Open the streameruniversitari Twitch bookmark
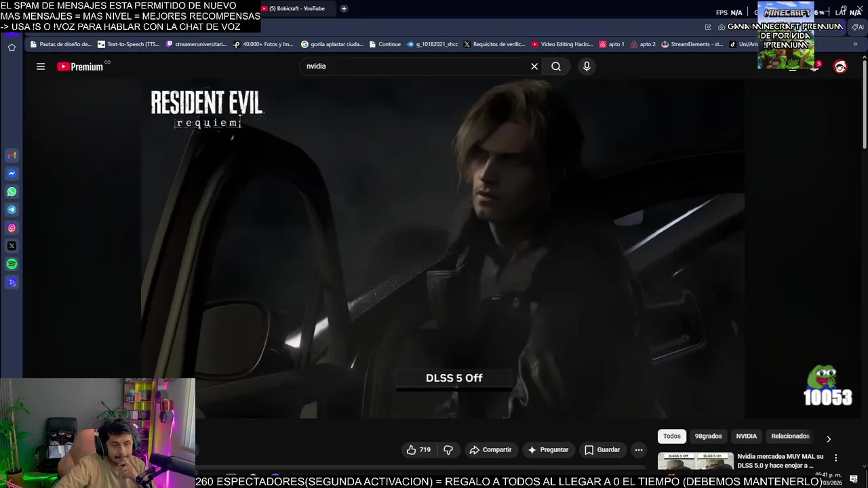 [x=196, y=44]
